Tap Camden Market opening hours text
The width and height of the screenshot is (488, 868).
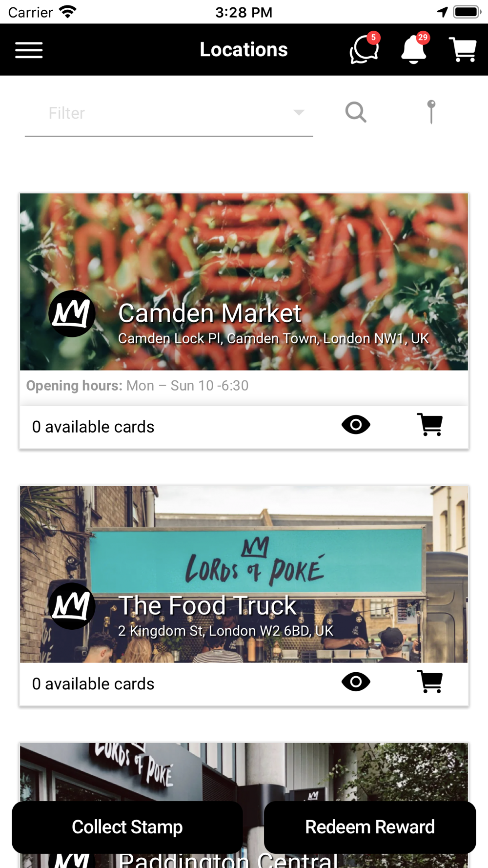(x=137, y=386)
